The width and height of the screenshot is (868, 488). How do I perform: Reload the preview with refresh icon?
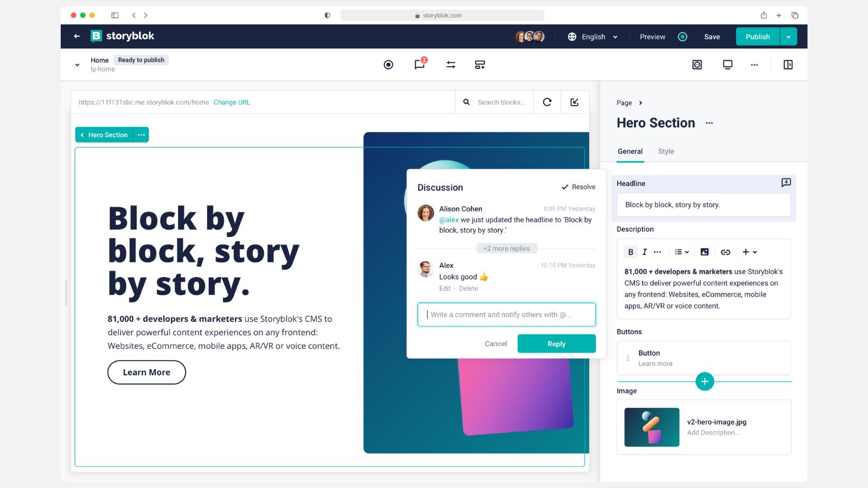[547, 102]
